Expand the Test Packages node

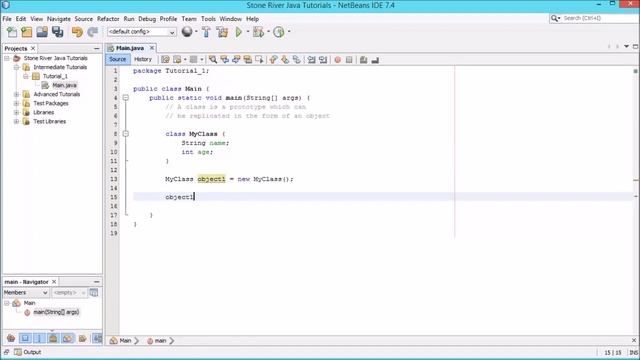16,103
